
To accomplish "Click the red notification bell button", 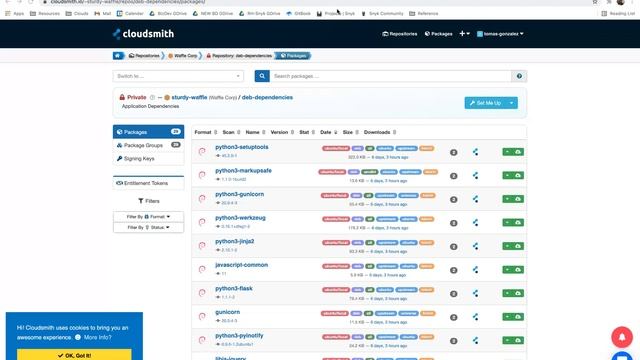I will [622, 337].
